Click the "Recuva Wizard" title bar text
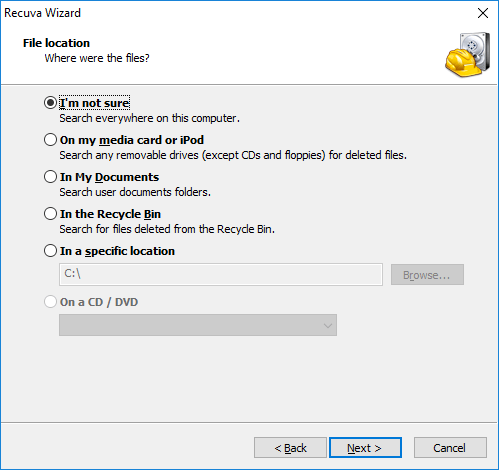The image size is (499, 470). coord(42,13)
